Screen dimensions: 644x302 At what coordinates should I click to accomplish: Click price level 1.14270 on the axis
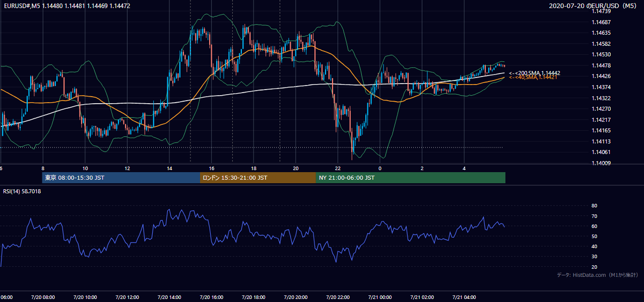pyautogui.click(x=601, y=109)
